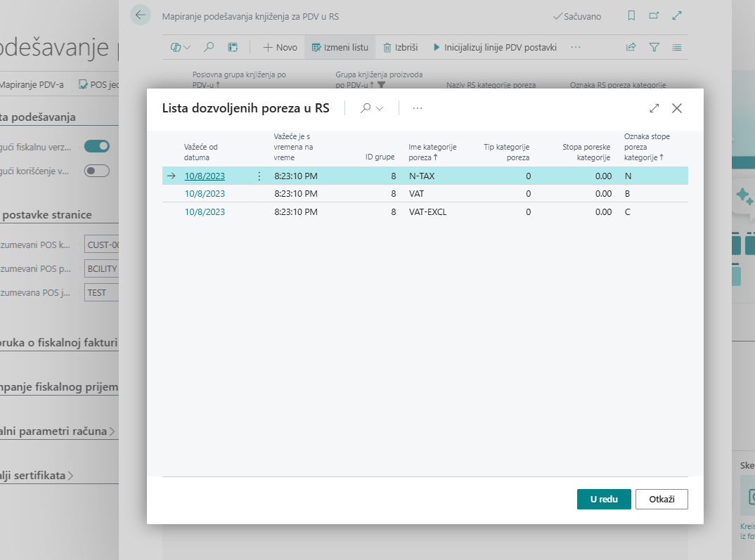Click Izmeni listu in toolbar
Viewport: 755px width, 560px height.
(x=340, y=47)
